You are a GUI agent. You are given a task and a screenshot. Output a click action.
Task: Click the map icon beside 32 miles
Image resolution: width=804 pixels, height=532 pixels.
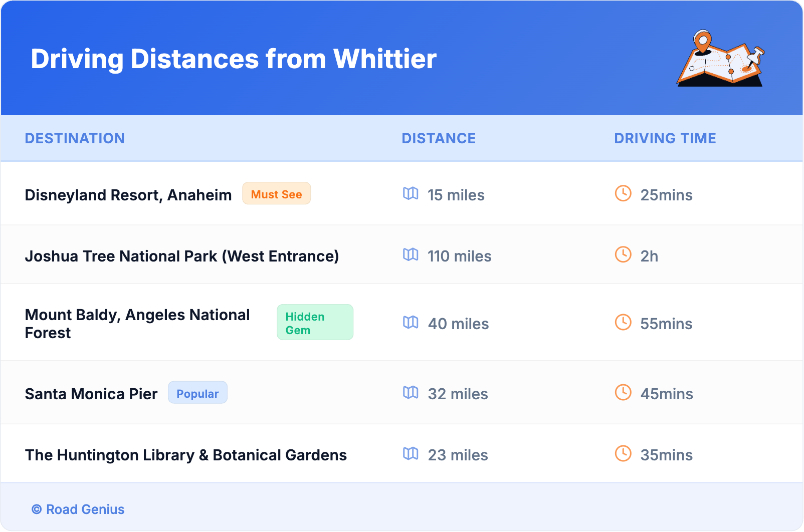pyautogui.click(x=411, y=392)
